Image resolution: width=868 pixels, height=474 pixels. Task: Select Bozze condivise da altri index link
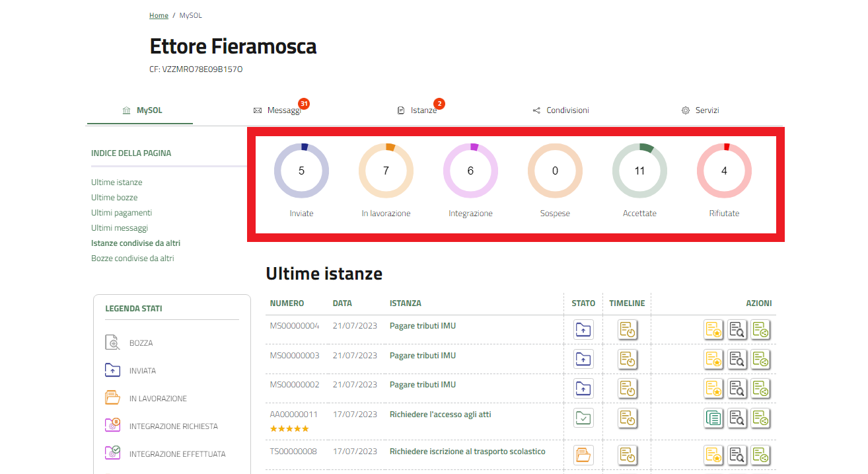133,258
